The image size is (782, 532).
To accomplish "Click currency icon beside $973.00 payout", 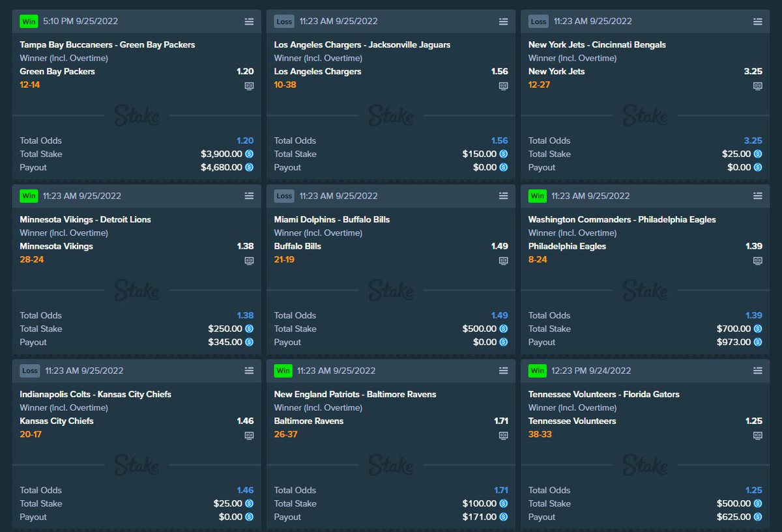I will (757, 342).
